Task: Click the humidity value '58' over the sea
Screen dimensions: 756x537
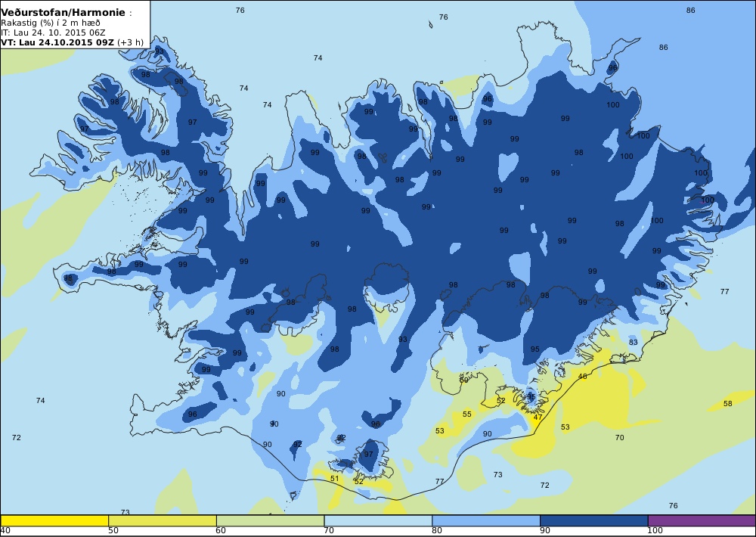Action: click(x=727, y=403)
